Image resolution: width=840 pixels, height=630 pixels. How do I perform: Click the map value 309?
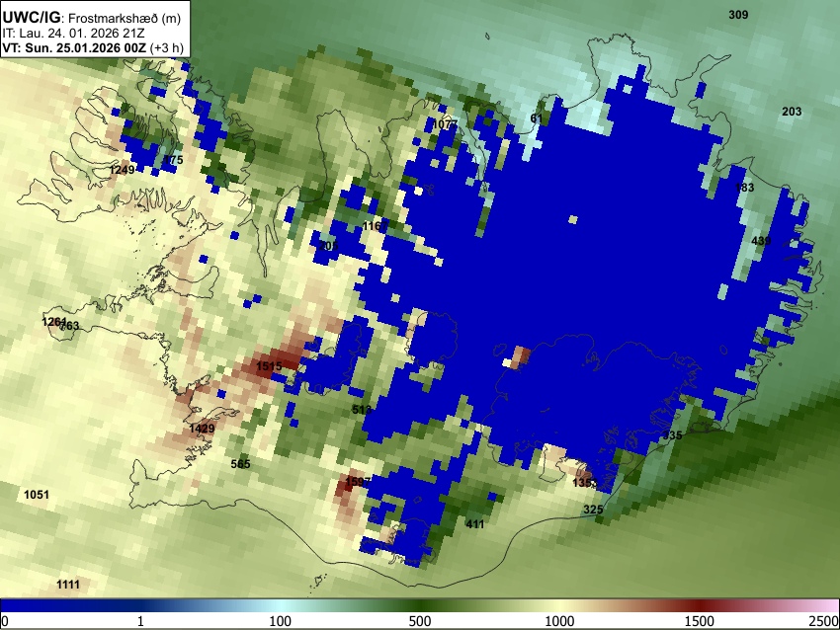pos(738,15)
